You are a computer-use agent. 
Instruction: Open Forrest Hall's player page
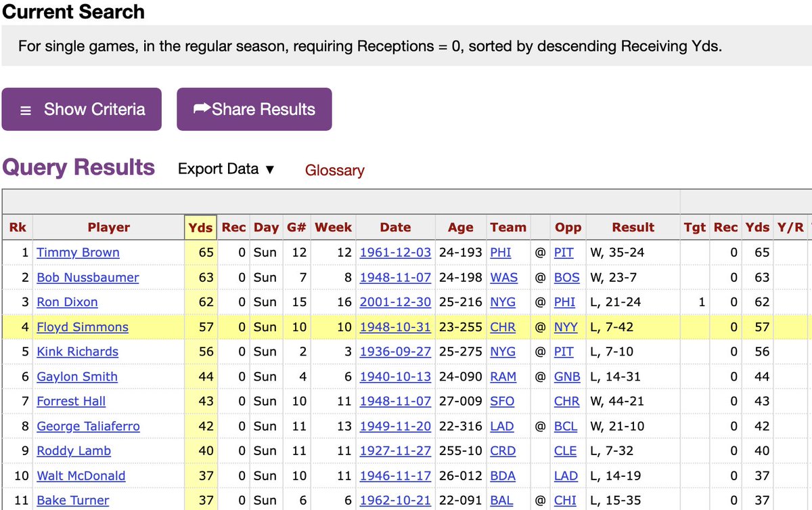point(71,401)
